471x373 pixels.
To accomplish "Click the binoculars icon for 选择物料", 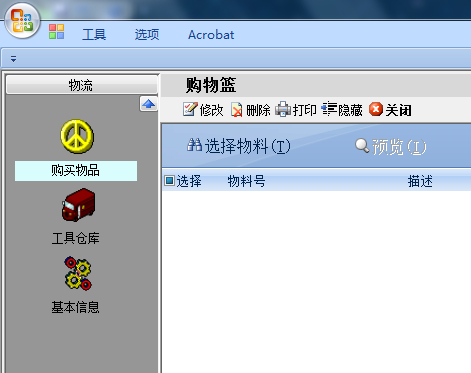I will click(x=195, y=145).
